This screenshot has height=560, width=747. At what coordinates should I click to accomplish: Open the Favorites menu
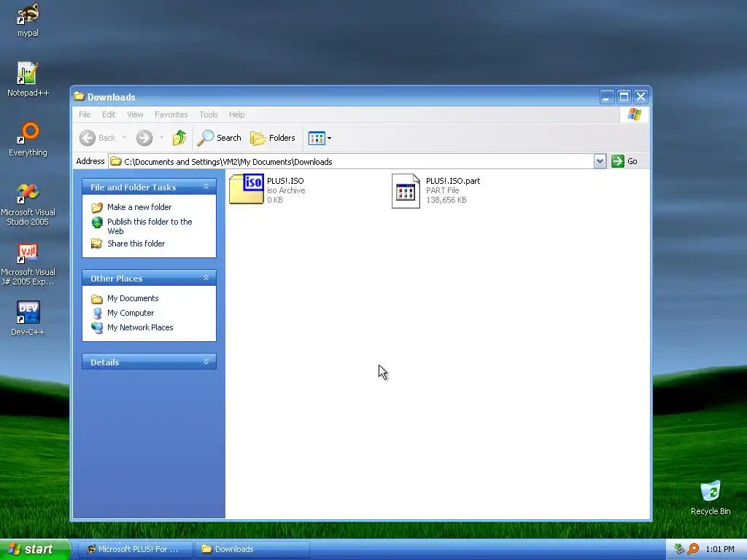[171, 114]
